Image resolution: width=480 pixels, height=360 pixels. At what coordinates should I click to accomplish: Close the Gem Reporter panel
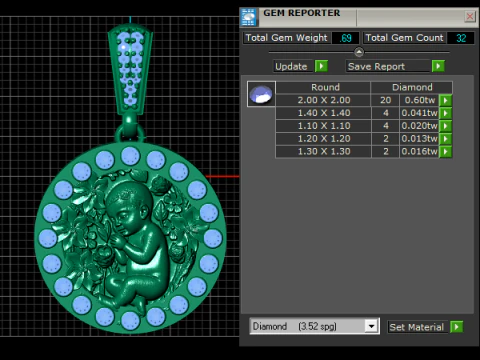point(470,16)
